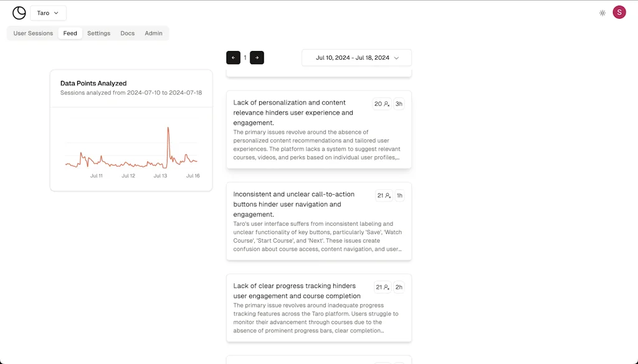Screen dimensions: 638x364
Task: Switch to the User Sessions tab
Action: click(x=32, y=33)
